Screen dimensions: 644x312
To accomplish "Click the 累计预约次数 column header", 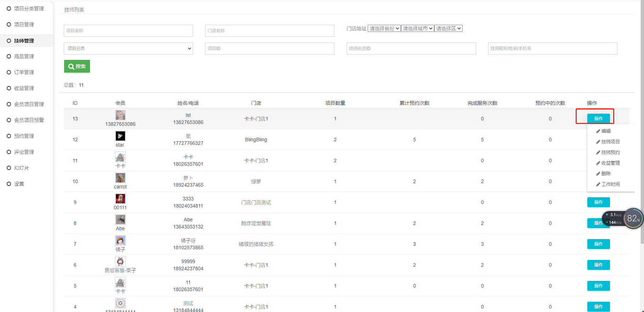I will coord(414,103).
